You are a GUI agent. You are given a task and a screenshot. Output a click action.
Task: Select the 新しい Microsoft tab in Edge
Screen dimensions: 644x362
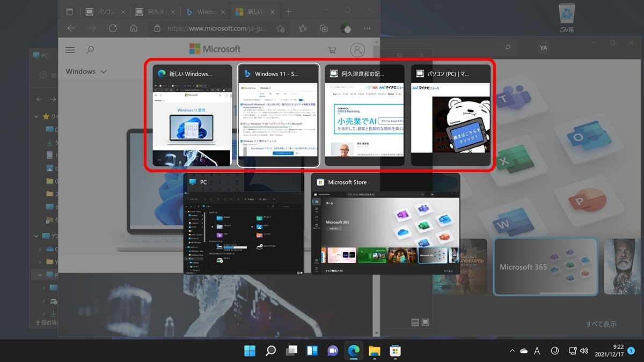(x=254, y=11)
